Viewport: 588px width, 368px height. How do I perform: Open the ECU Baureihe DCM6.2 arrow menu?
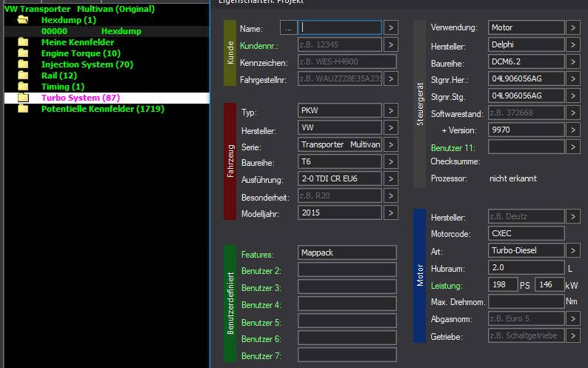click(x=573, y=62)
